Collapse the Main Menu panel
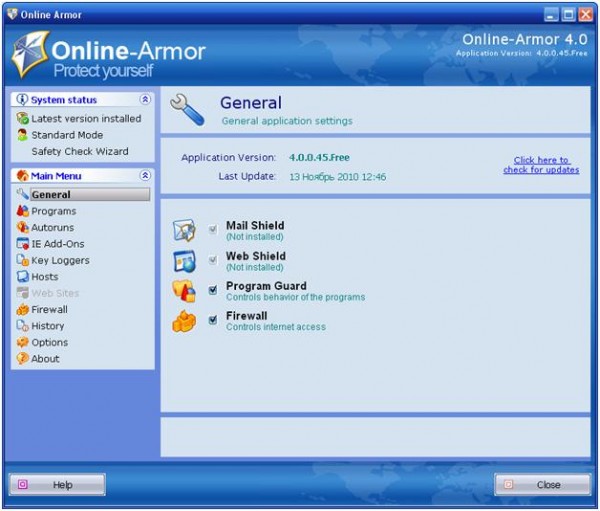This screenshot has width=600, height=511. click(x=145, y=175)
